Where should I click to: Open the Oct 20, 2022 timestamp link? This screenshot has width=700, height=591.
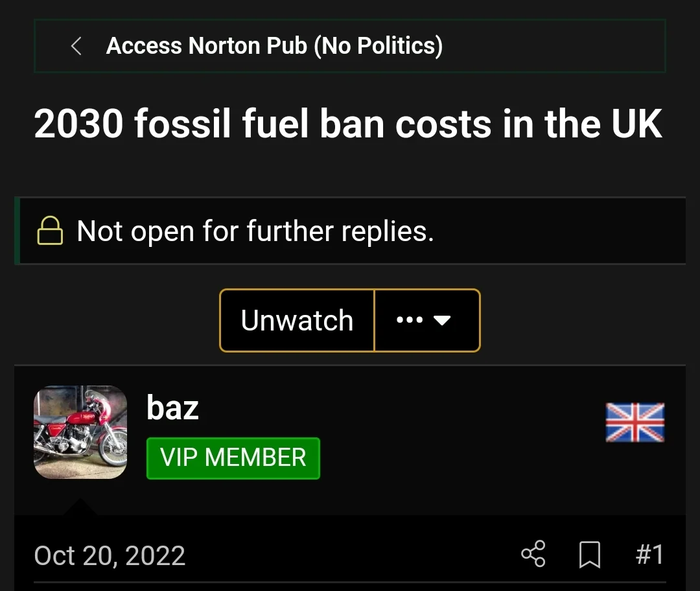(x=110, y=555)
